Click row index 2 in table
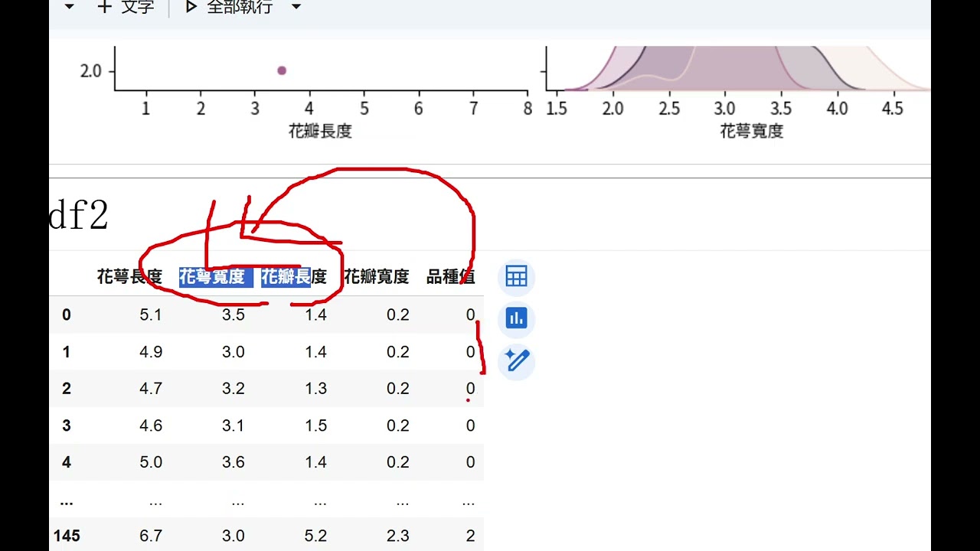The width and height of the screenshot is (980, 551). click(67, 389)
